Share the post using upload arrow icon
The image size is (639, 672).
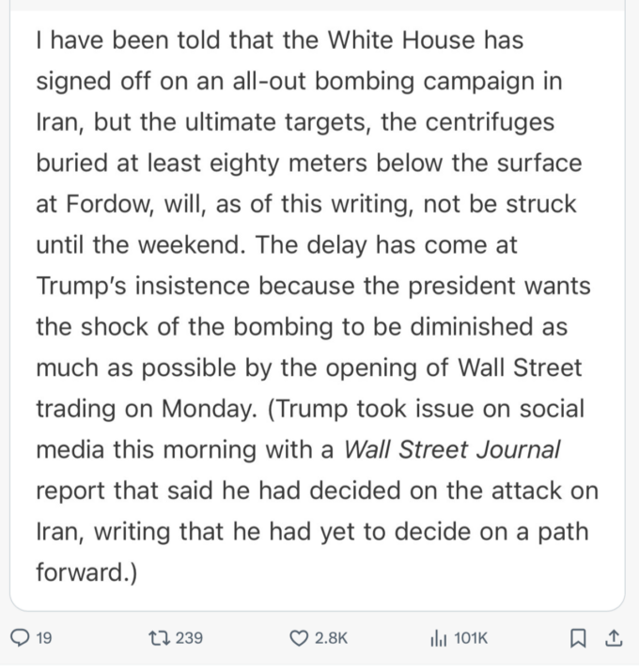point(614,638)
